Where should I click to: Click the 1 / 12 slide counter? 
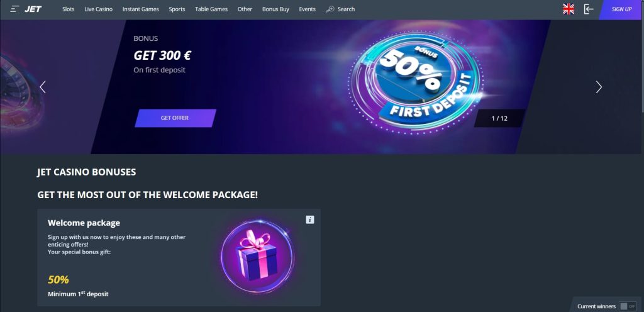[499, 118]
